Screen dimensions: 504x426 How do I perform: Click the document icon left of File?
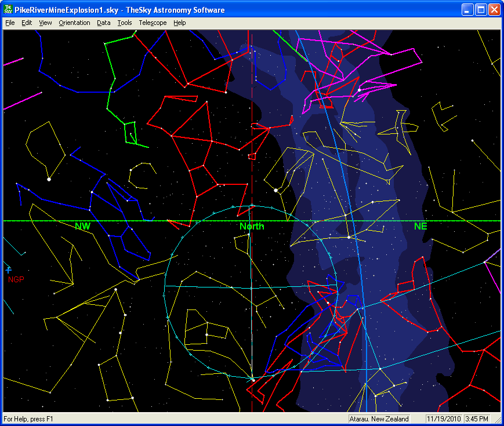click(2, 23)
